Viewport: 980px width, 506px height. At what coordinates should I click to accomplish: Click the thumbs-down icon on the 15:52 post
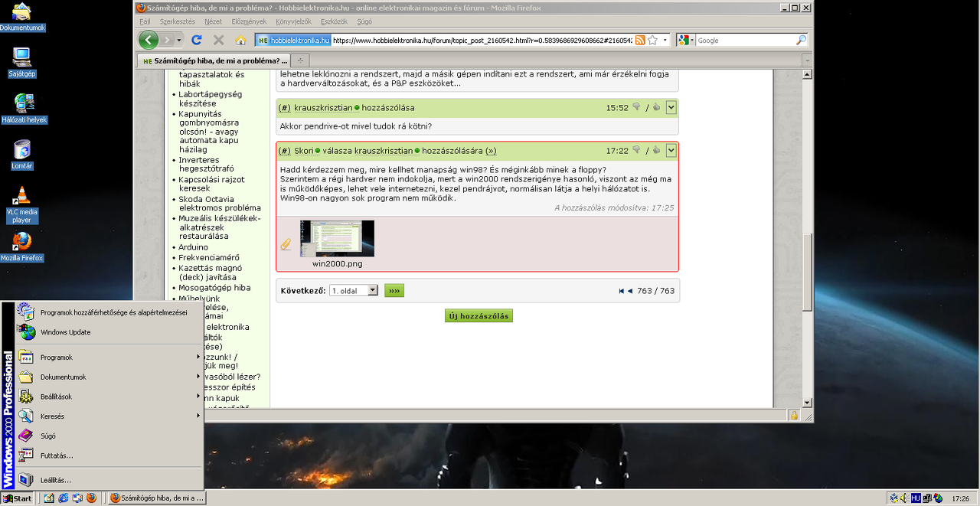(635, 108)
